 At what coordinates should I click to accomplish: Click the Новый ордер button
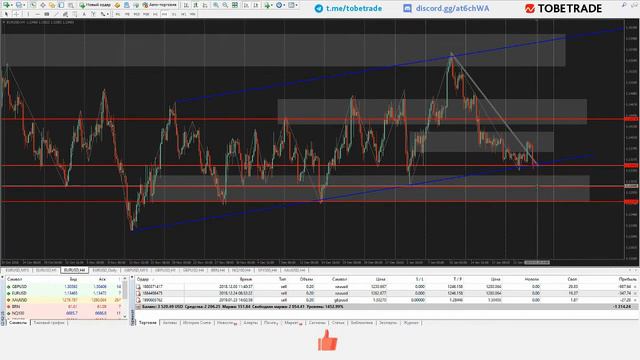click(95, 5)
